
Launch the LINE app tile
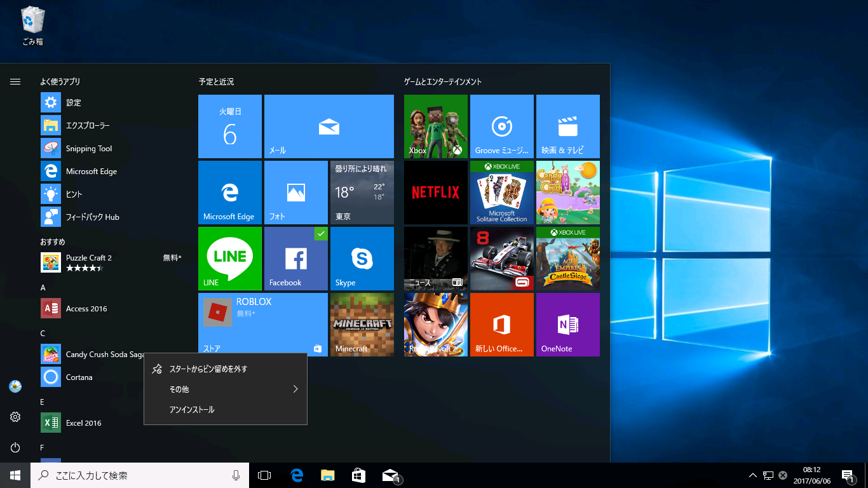[229, 258]
